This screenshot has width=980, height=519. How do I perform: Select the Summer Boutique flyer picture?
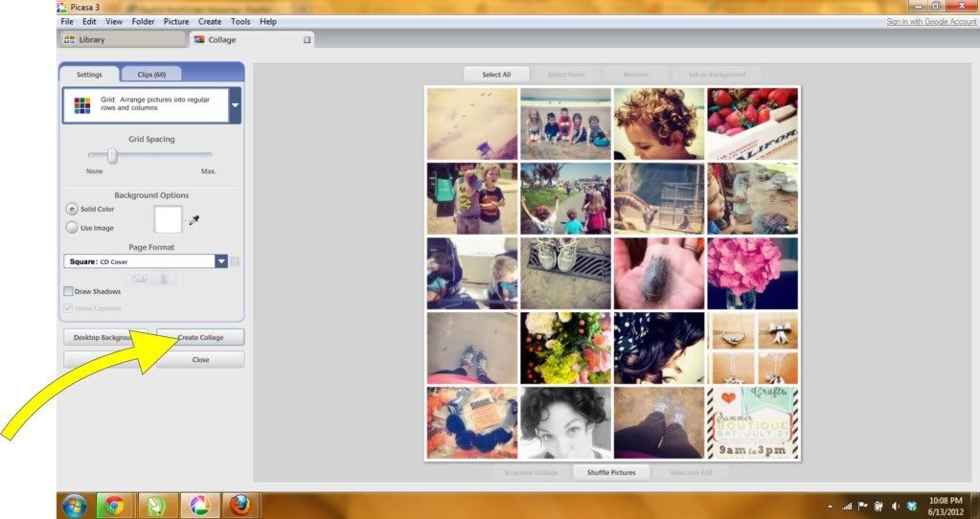tap(753, 422)
